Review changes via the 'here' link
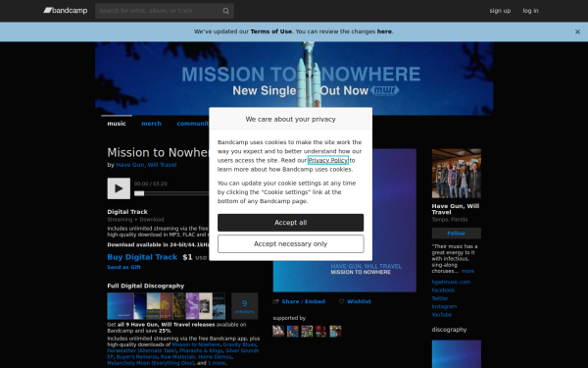 384,31
